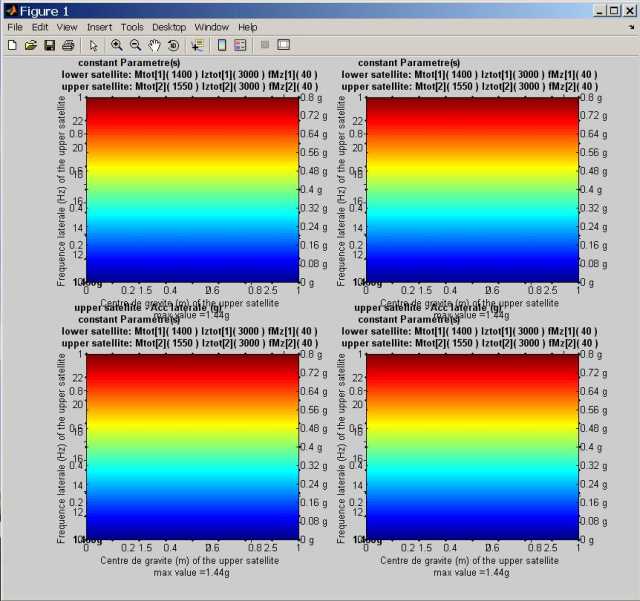Insert legend using toolbar icon
The width and height of the screenshot is (640, 601).
(240, 45)
